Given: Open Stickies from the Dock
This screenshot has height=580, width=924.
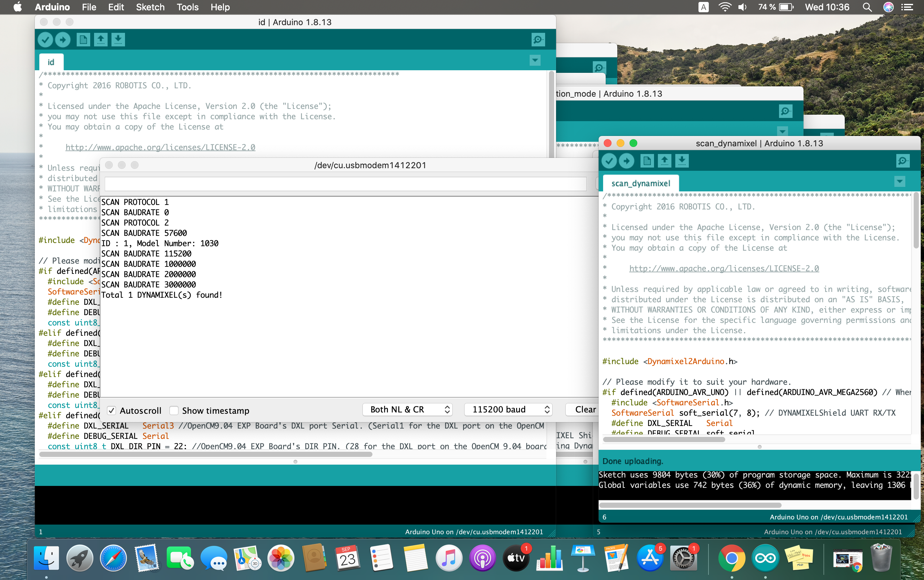Looking at the screenshot, I should click(799, 558).
